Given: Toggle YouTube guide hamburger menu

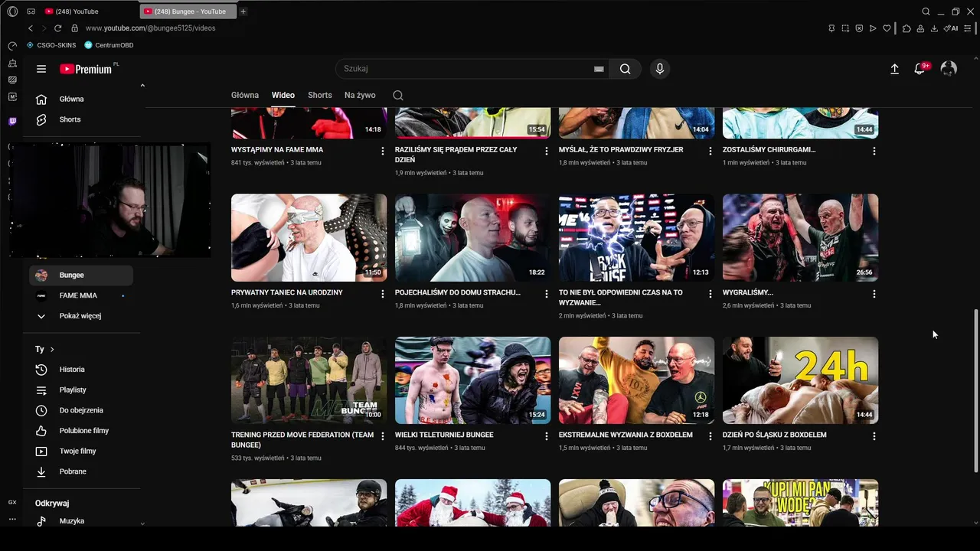Looking at the screenshot, I should coord(41,69).
